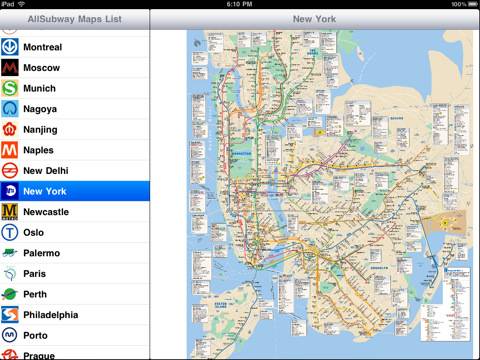
Task: Tap the battery indicator in status bar
Action: (x=473, y=4)
